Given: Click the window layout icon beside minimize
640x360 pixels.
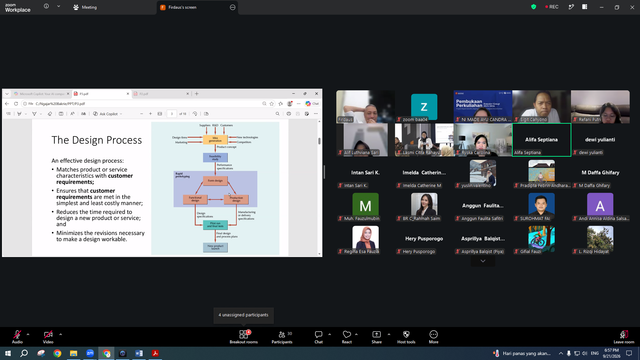Looking at the screenshot, I should point(584,7).
